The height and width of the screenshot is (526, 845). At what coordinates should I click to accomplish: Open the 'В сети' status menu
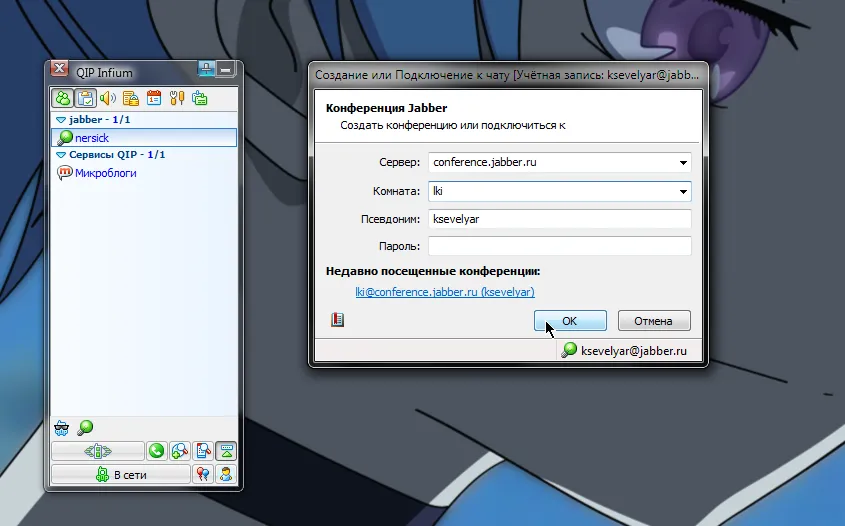pos(120,474)
